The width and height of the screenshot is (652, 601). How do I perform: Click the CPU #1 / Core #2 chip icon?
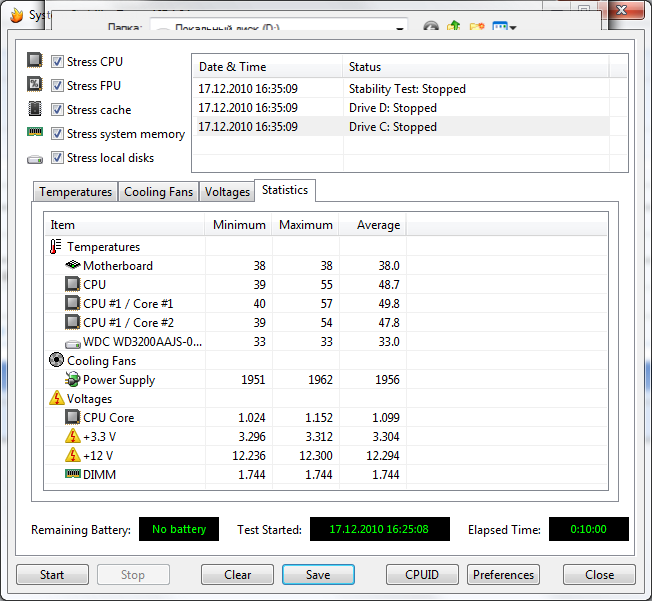point(73,322)
